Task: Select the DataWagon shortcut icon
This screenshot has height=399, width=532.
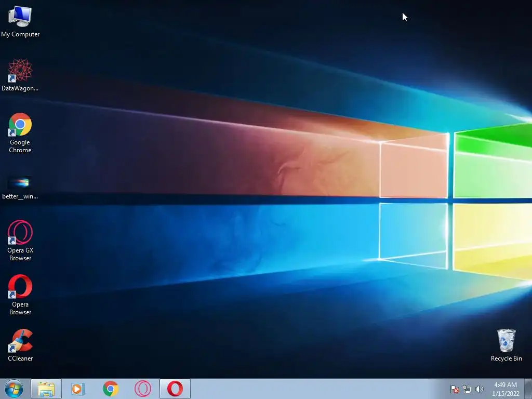Action: pos(20,75)
